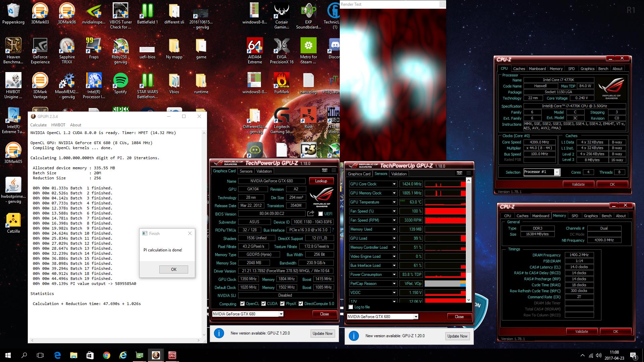Open the action center notification icon

[633, 355]
